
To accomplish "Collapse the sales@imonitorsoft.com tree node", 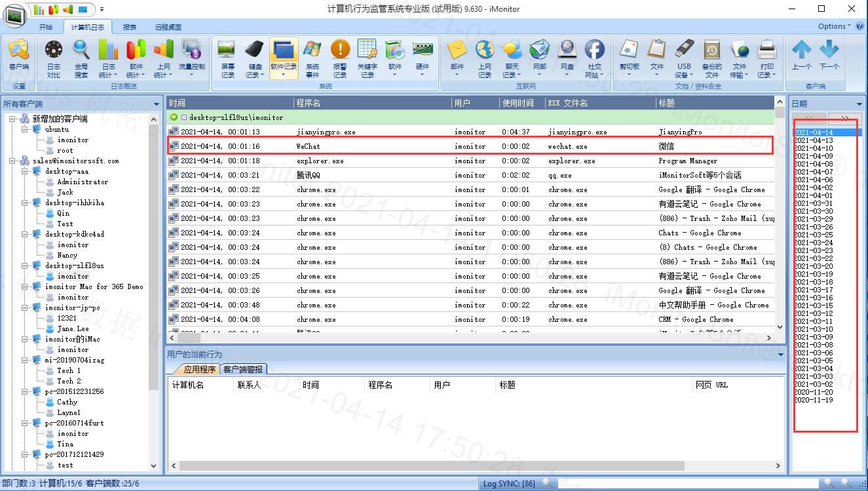I will (x=12, y=161).
